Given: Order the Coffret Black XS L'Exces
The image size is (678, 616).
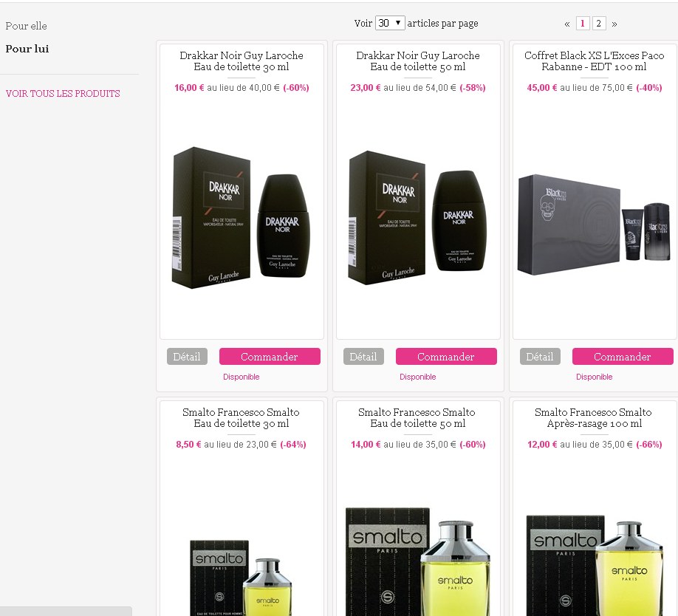Looking at the screenshot, I should tap(623, 356).
